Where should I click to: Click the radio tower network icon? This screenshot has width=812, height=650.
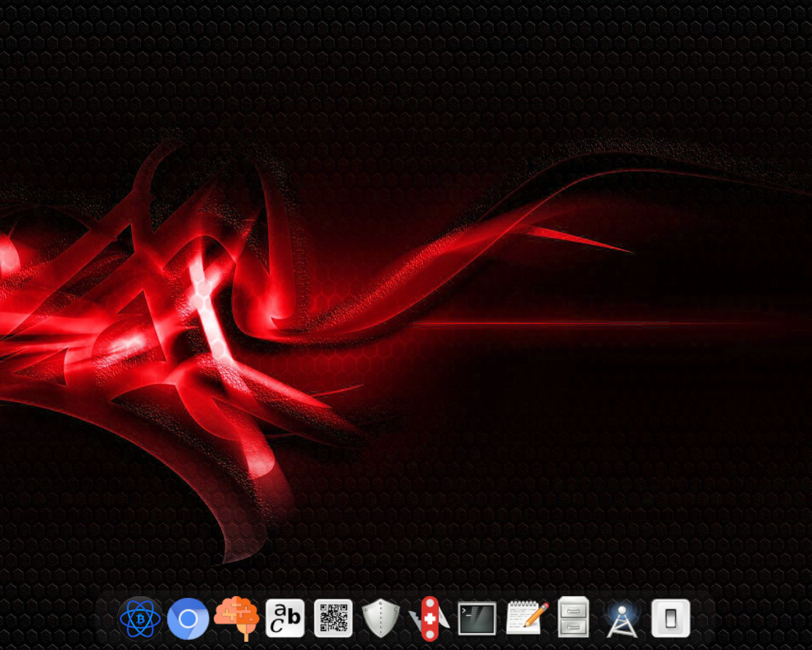[622, 620]
